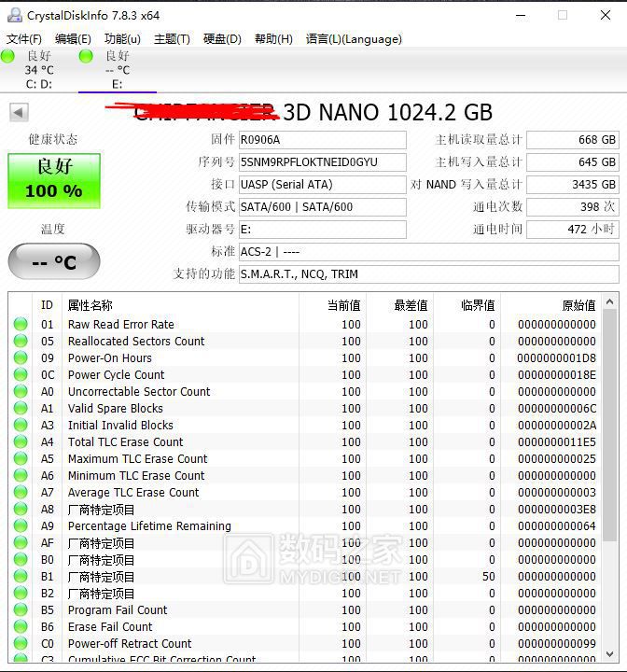Click status icon for attribute AF row

coord(21,542)
